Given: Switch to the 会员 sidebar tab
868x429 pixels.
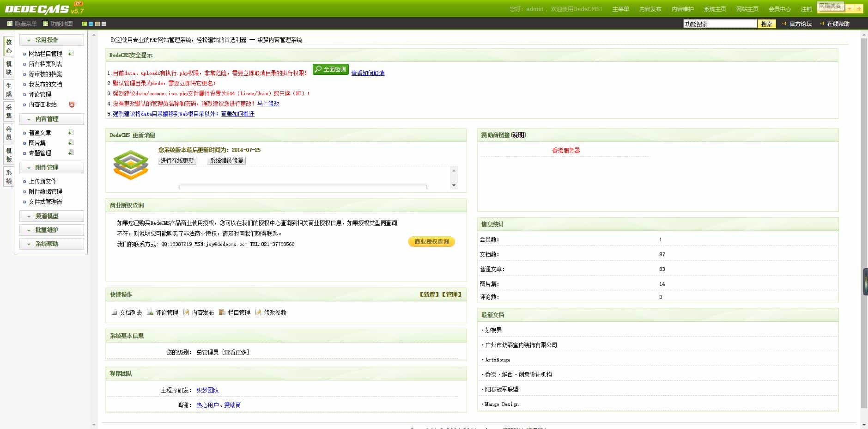Looking at the screenshot, I should click(x=9, y=133).
